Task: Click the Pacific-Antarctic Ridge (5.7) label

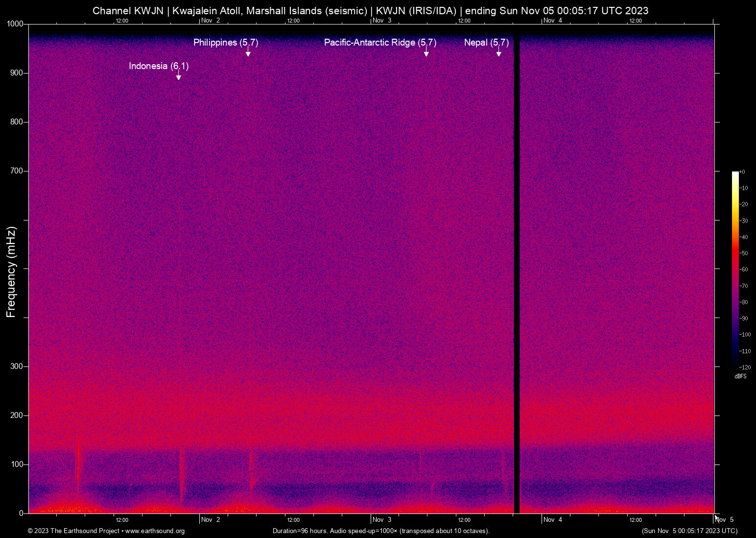Action: (380, 43)
